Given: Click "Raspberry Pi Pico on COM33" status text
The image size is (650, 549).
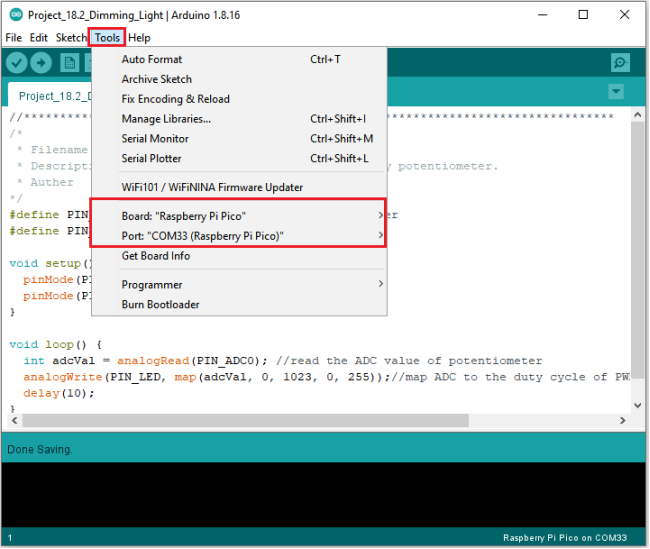Looking at the screenshot, I should pyautogui.click(x=565, y=538).
